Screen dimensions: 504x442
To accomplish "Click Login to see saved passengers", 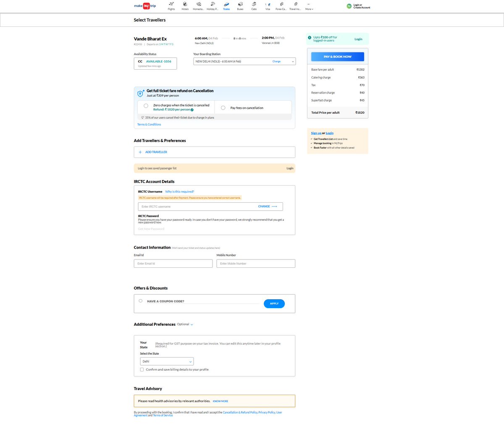I will point(290,168).
